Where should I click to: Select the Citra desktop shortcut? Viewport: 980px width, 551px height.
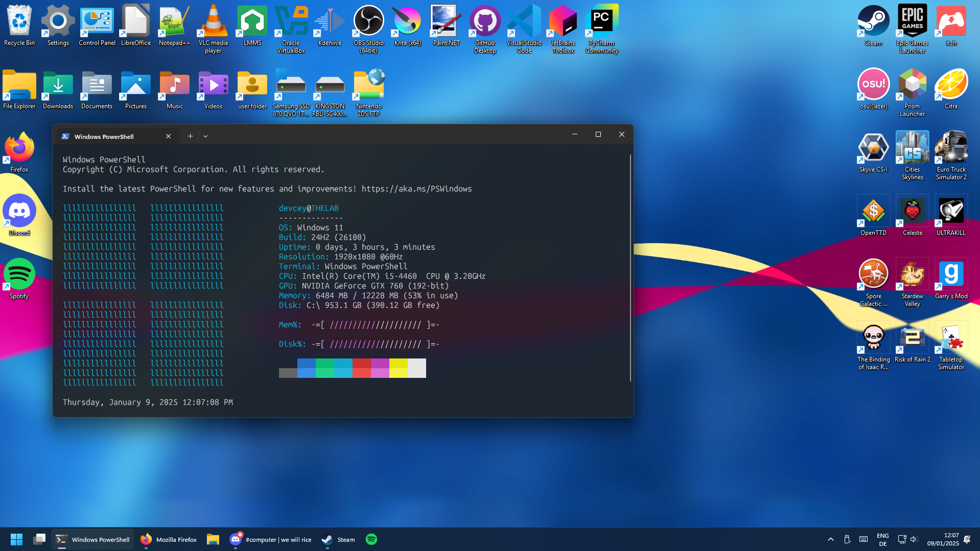point(951,89)
